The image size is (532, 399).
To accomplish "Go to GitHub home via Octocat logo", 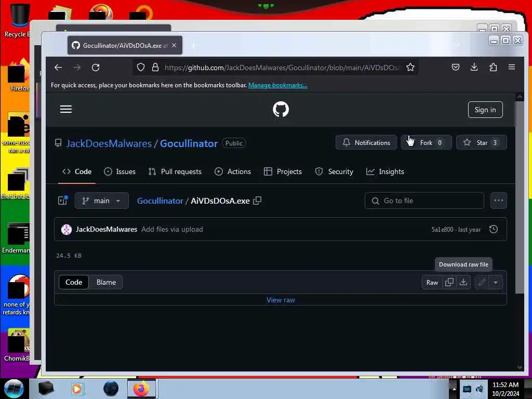I will [281, 109].
